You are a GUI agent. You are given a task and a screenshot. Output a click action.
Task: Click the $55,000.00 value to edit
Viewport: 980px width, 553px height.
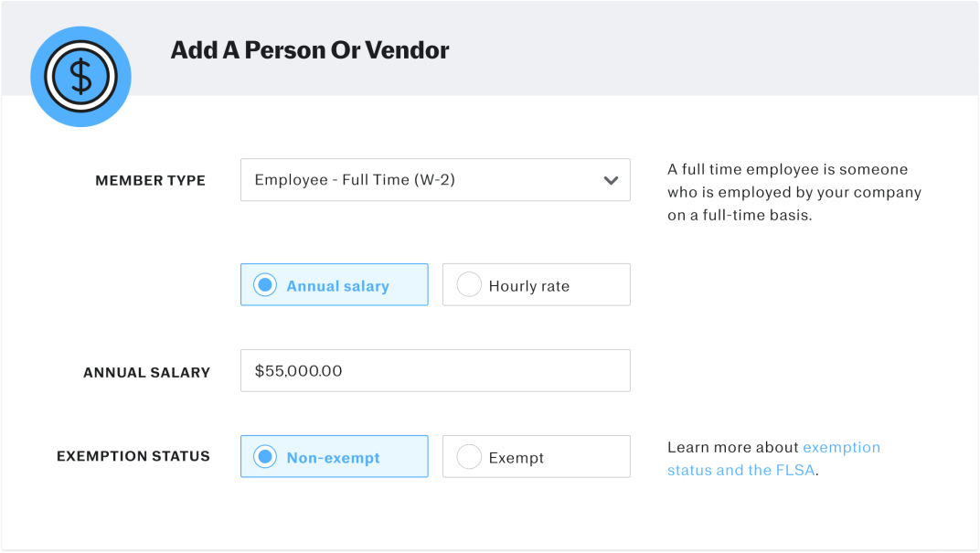coord(296,370)
